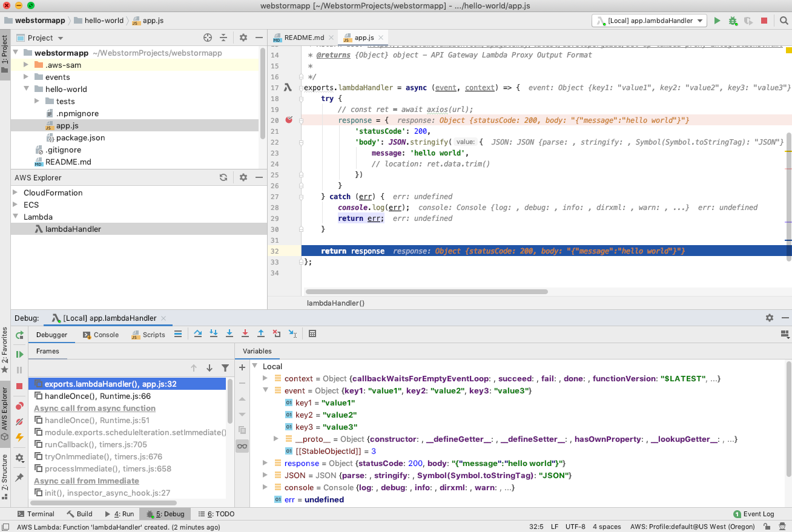Open debug panel settings gear at right
The height and width of the screenshot is (532, 792).
pos(769,318)
